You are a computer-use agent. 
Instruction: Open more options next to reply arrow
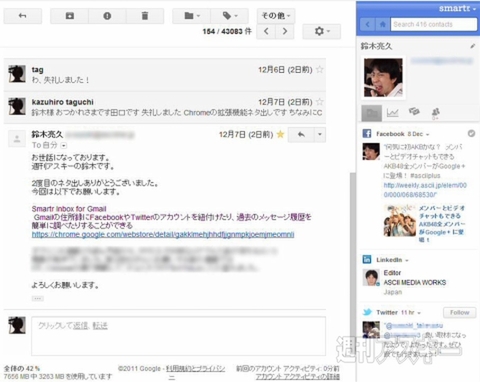[x=320, y=134]
